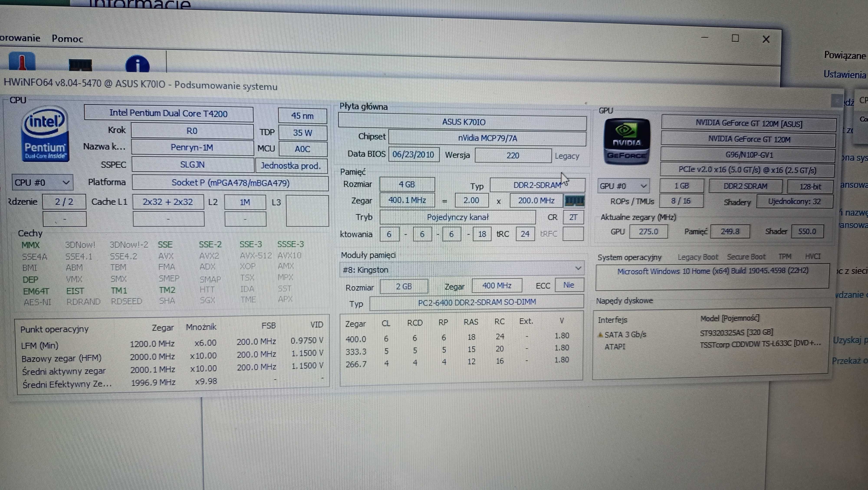Click the EM64T feature label
This screenshot has height=490, width=868.
click(36, 291)
